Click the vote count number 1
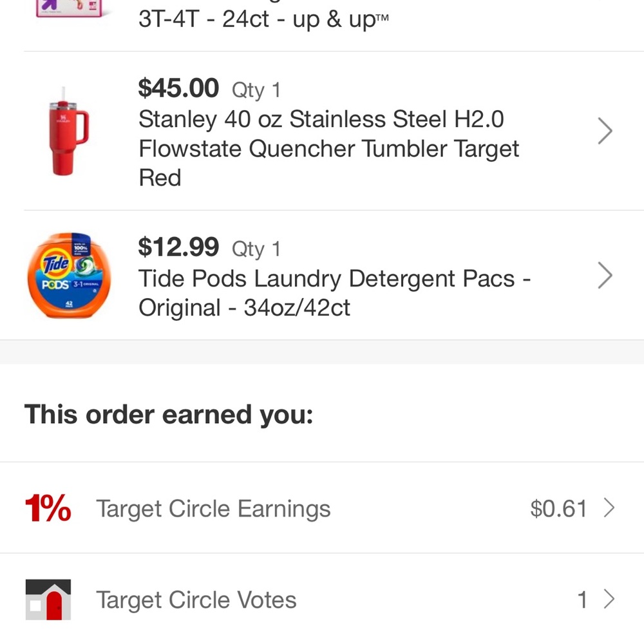Screen dimensions: 644x644 pyautogui.click(x=582, y=600)
